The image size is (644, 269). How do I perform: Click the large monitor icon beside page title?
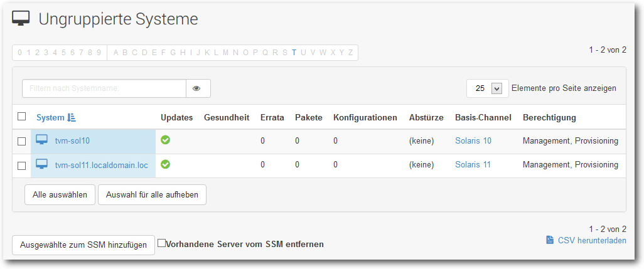click(21, 18)
